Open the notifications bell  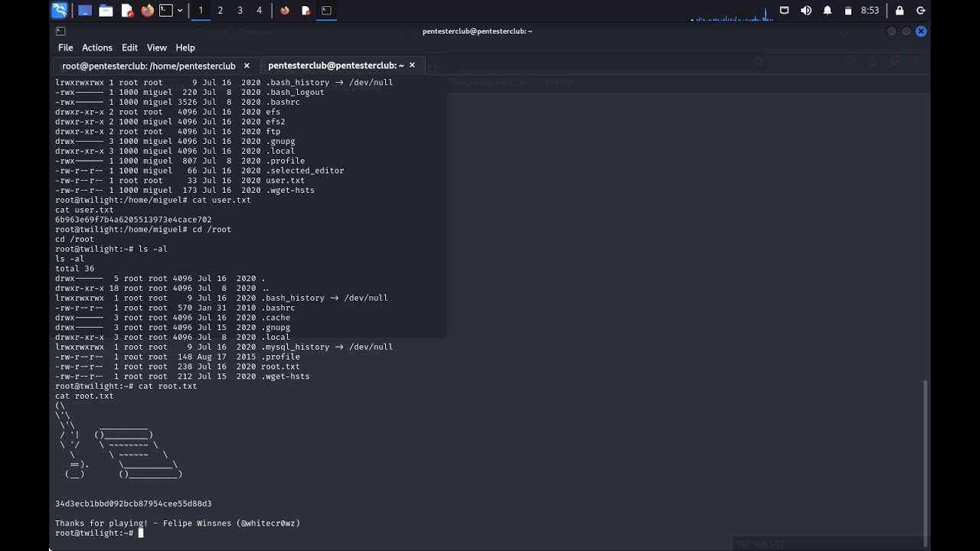827,11
